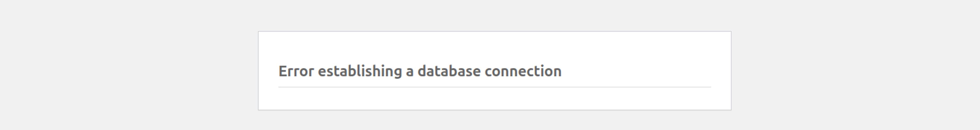Image resolution: width=980 pixels, height=130 pixels.
Task: Click the right border of the error box
Action: 731,71
